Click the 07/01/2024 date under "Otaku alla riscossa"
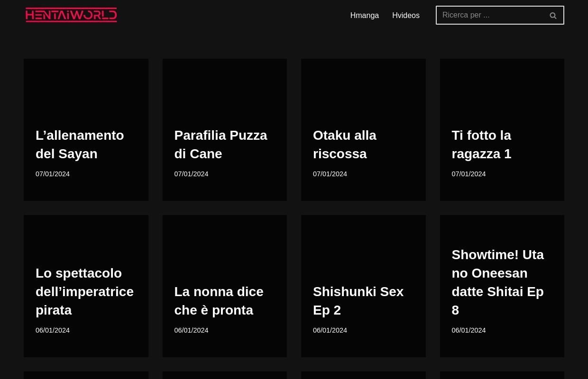The image size is (588, 379). (330, 174)
